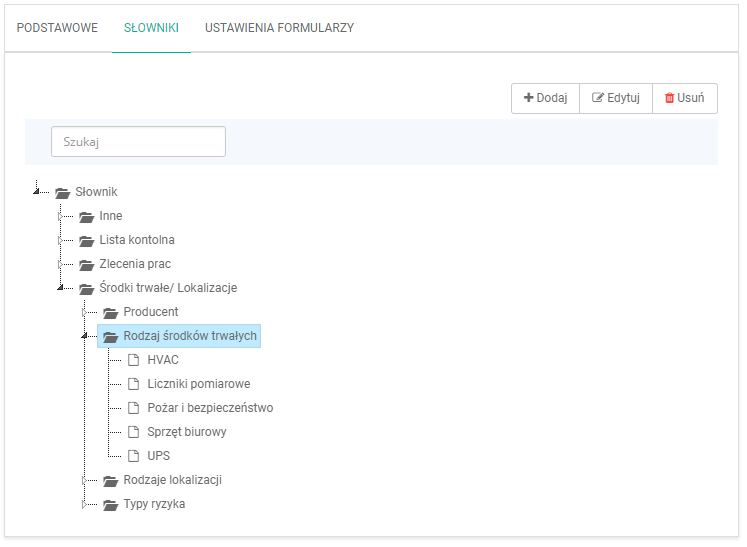Collapse the Słownik root node
Viewport: 747px width, 547px height.
(36, 192)
